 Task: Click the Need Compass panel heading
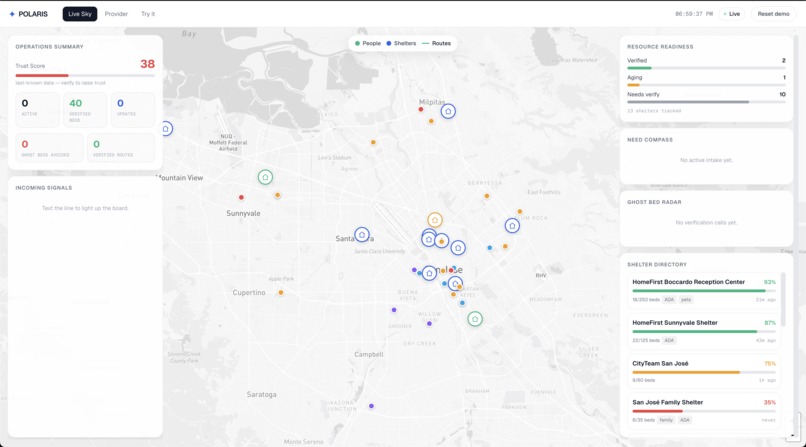650,140
